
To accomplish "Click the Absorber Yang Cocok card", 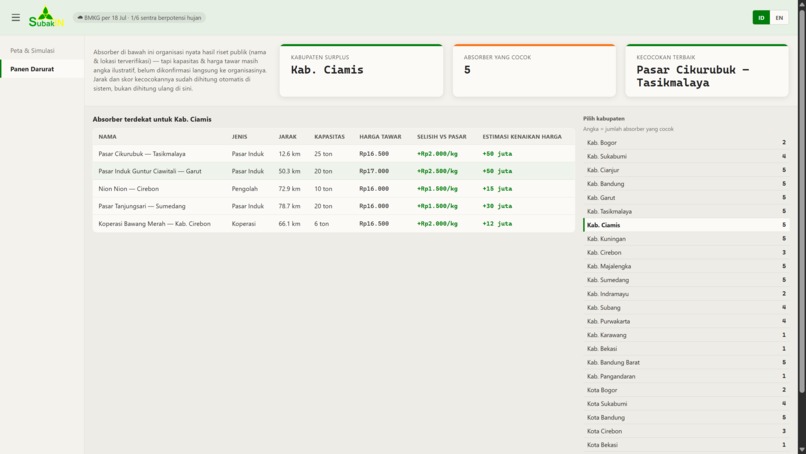I will tap(534, 70).
